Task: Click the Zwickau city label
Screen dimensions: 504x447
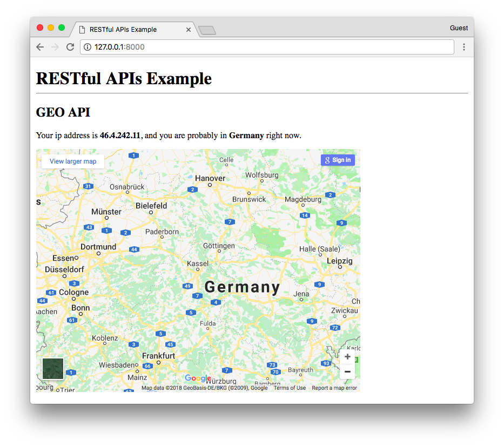Action: point(345,310)
